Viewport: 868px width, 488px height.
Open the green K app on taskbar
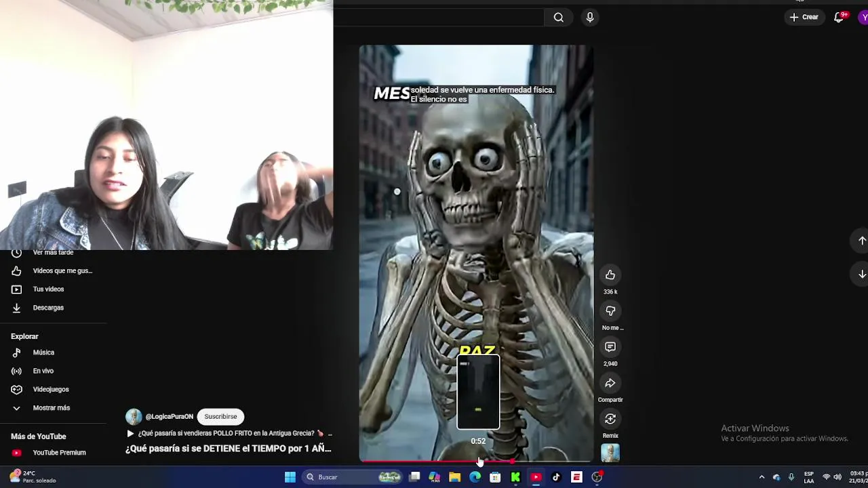pos(515,477)
